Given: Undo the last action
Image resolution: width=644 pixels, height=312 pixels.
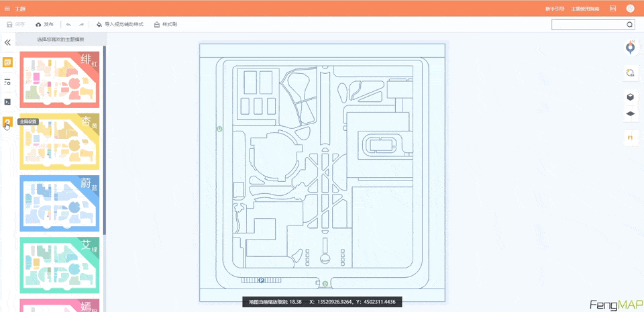Looking at the screenshot, I should point(68,24).
